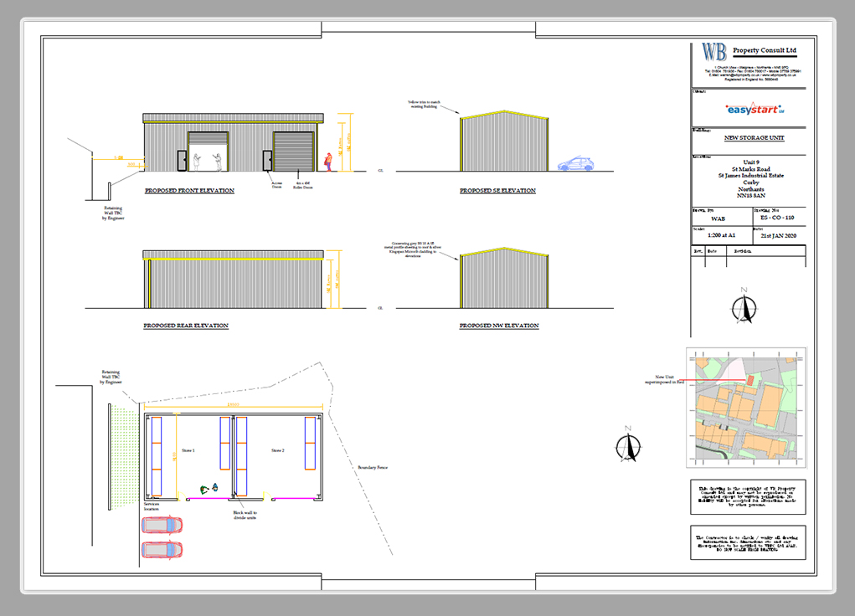Click the 'Block wall to divide units' note
Image resolution: width=855 pixels, height=616 pixels.
coord(245,516)
